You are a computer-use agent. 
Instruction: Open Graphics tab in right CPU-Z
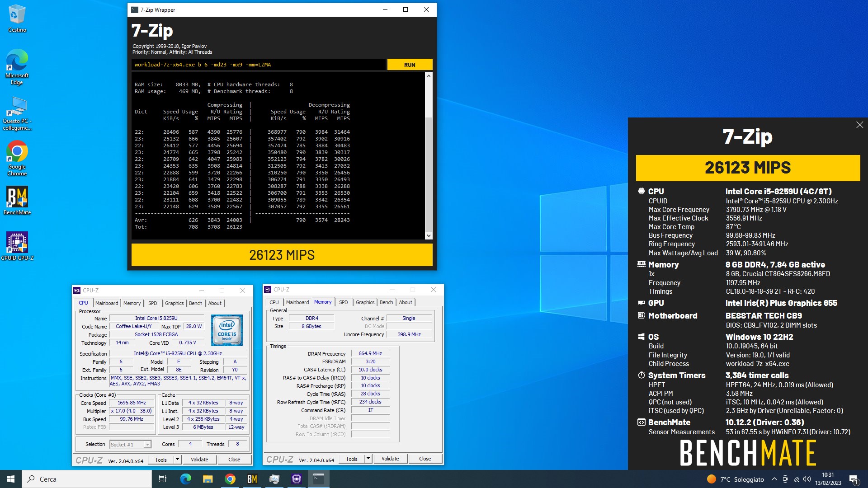365,302
